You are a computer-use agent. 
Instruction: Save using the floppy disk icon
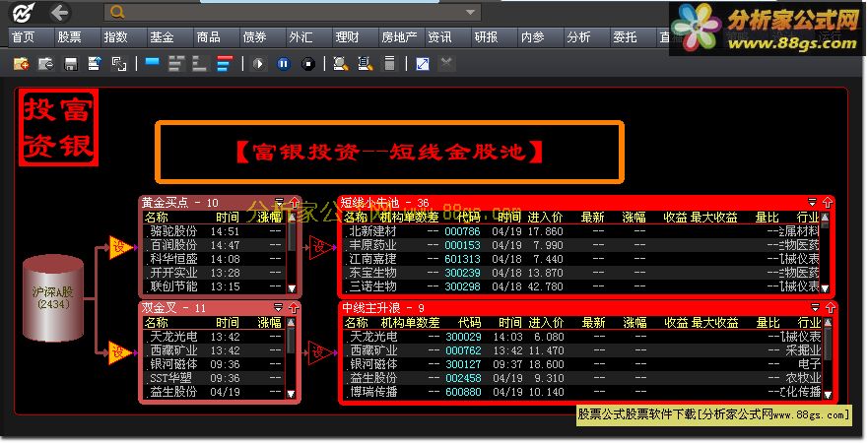pos(70,64)
